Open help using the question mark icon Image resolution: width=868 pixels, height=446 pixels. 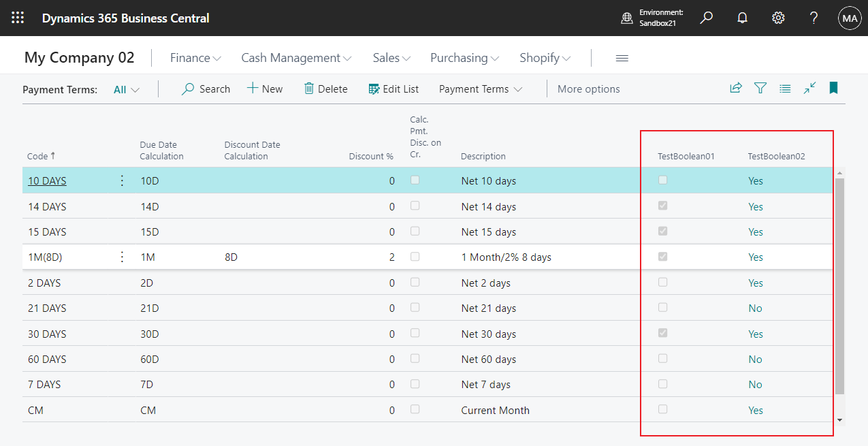[x=813, y=18]
